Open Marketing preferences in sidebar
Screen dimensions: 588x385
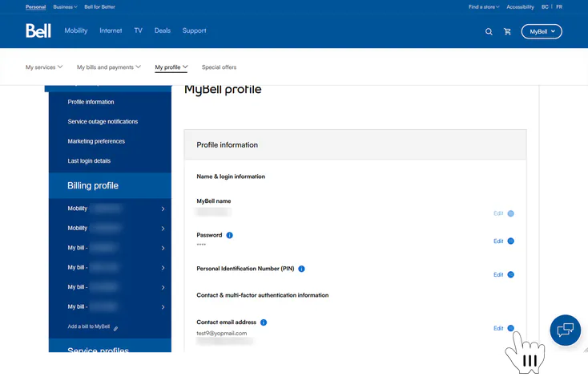tap(96, 141)
